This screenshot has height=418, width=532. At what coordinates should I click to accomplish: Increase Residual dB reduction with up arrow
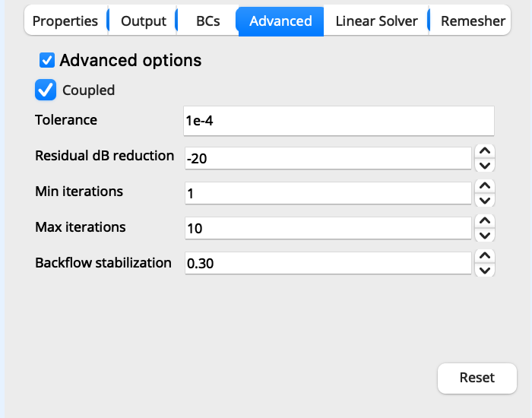click(485, 151)
